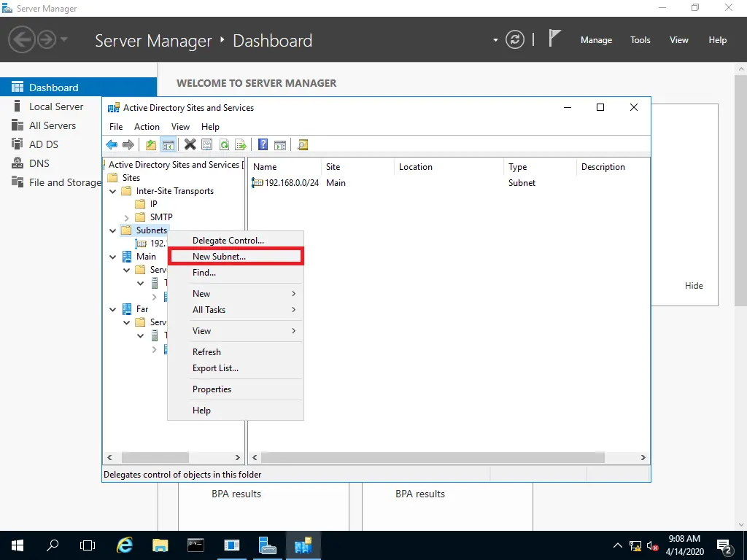Collapse the Far site node
This screenshot has width=747, height=560.
click(x=113, y=309)
